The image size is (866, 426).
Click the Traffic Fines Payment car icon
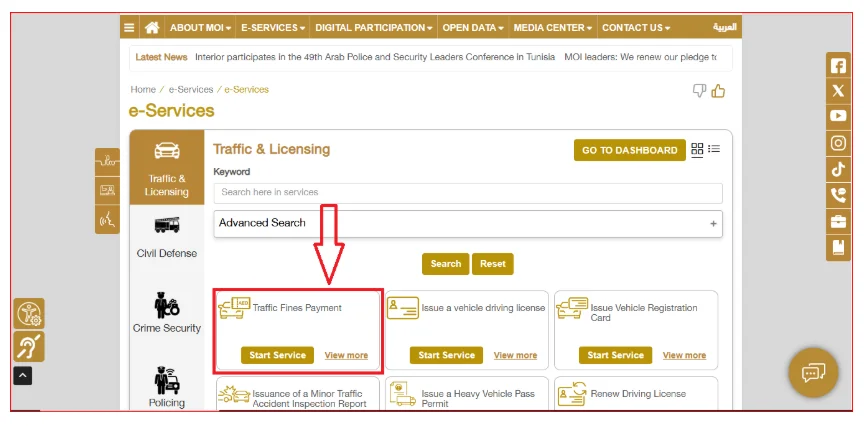point(234,308)
